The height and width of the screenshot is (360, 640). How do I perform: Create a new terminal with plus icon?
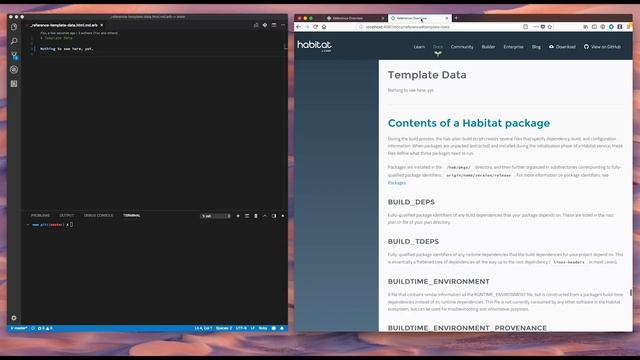(238, 216)
